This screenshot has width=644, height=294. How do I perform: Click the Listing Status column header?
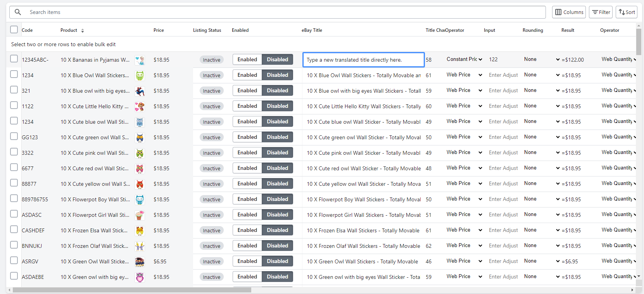(x=207, y=30)
